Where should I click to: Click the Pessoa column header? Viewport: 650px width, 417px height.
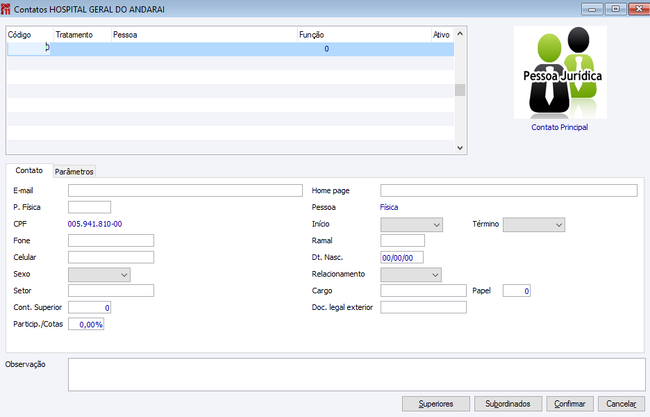coord(205,35)
